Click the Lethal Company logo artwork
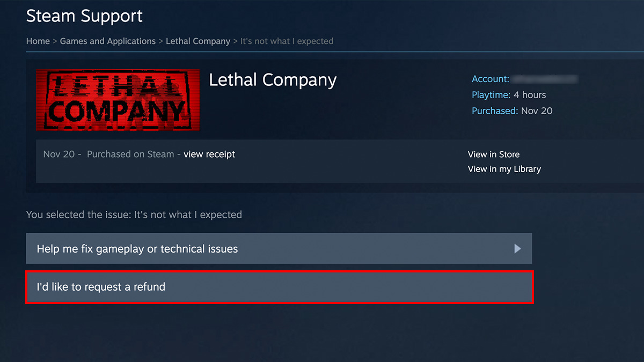Screen dimensions: 644x362 click(x=118, y=100)
